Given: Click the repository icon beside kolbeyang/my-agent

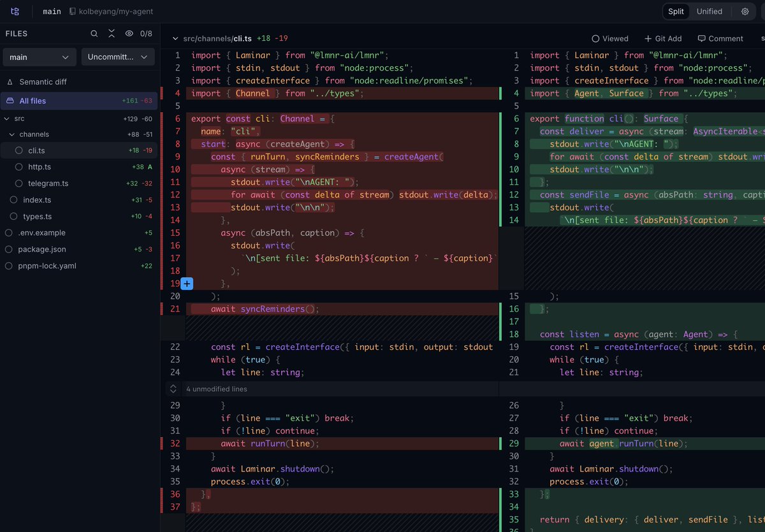Looking at the screenshot, I should (73, 11).
